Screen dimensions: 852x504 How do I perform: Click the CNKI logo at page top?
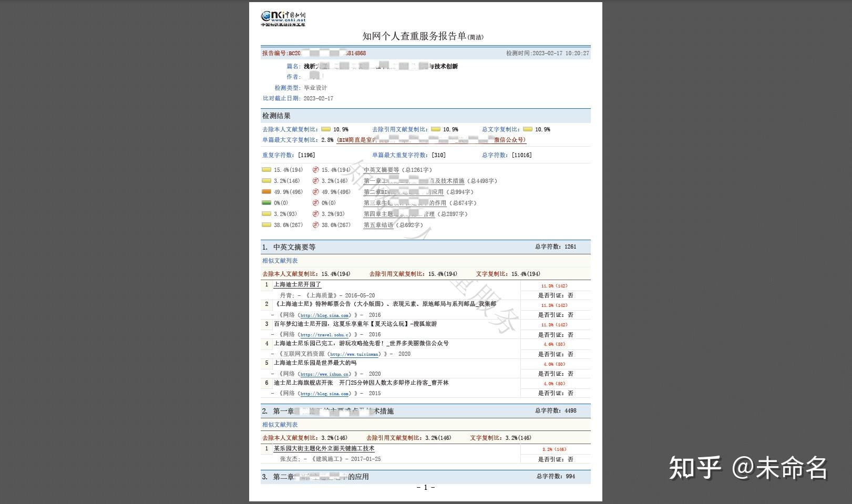[283, 18]
